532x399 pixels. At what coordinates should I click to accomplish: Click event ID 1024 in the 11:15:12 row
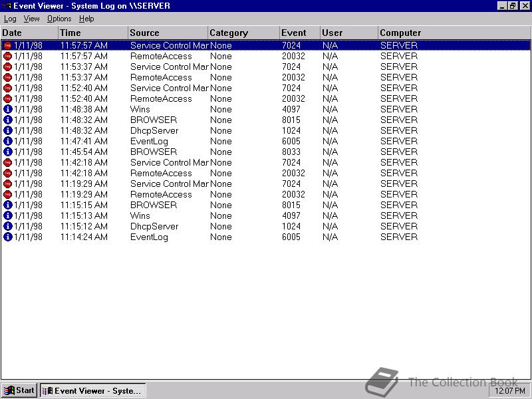[x=291, y=226]
